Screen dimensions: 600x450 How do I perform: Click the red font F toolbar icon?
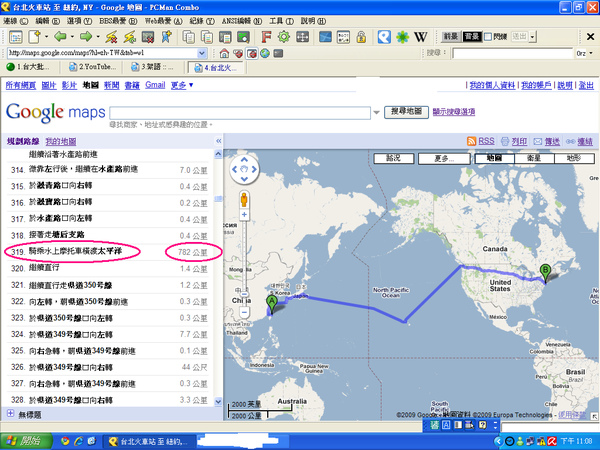(x=266, y=37)
